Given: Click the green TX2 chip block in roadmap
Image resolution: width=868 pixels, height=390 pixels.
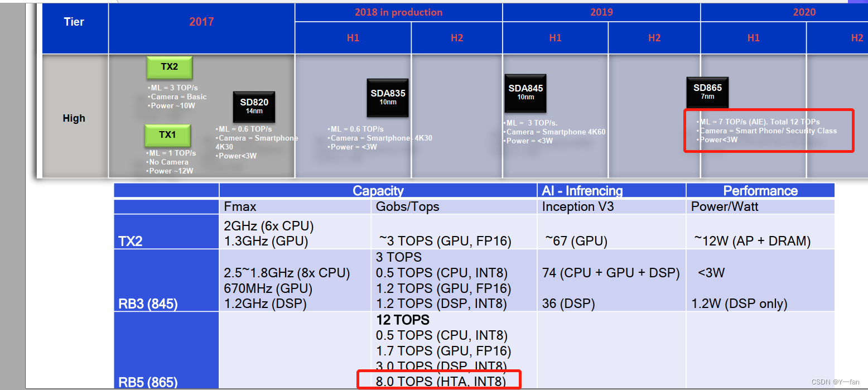Looking at the screenshot, I should click(170, 67).
